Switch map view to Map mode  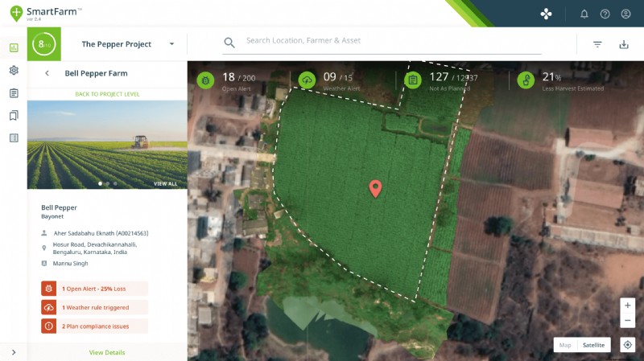point(565,345)
